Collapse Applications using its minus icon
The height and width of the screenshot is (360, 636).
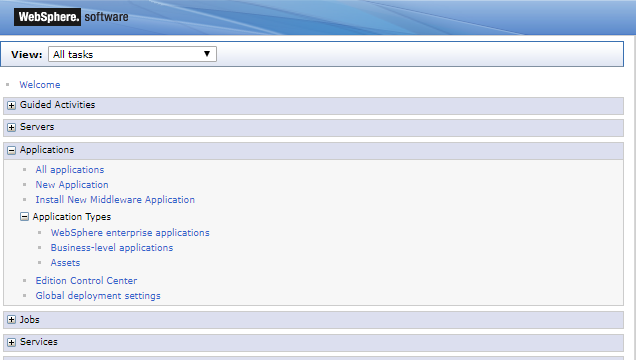click(x=11, y=150)
